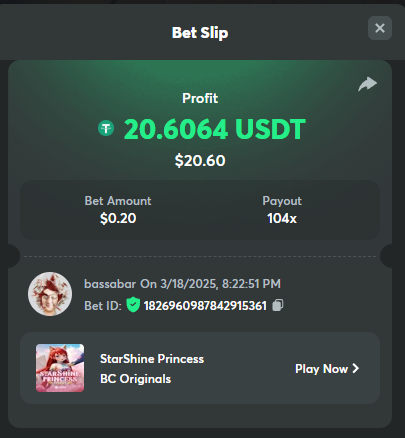
Task: Click the $20.60 dollar value
Action: (200, 161)
